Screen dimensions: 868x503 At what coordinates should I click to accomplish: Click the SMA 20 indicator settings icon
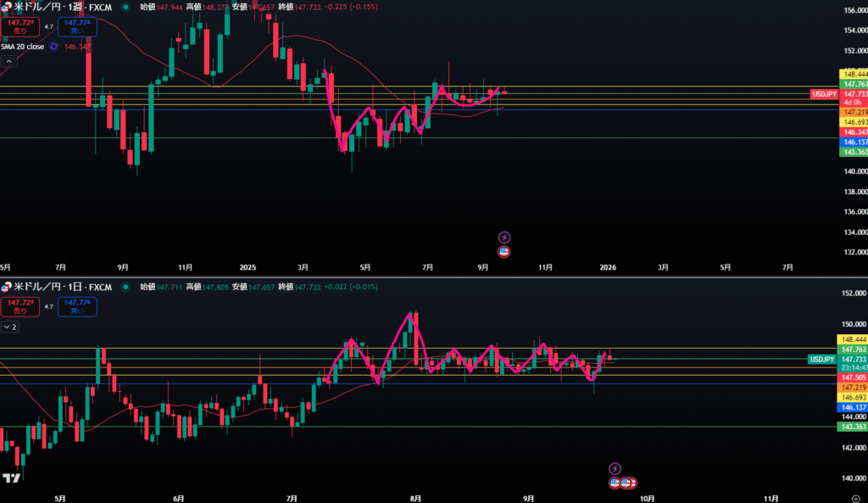coord(53,46)
